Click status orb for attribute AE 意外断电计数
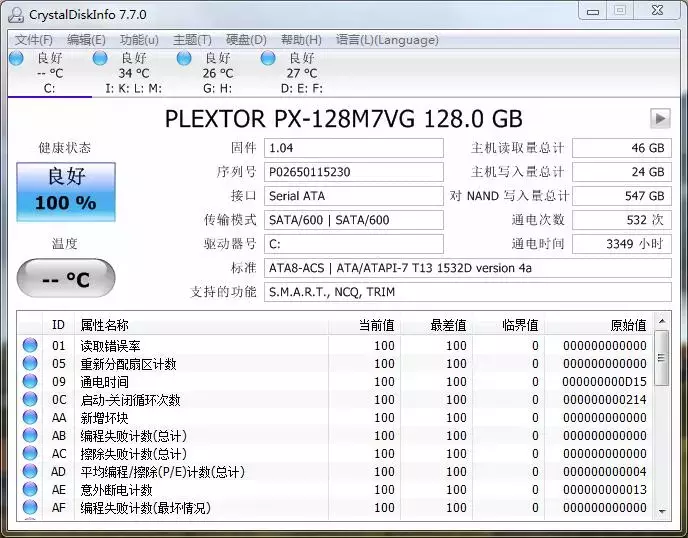The image size is (688, 538). [x=30, y=490]
